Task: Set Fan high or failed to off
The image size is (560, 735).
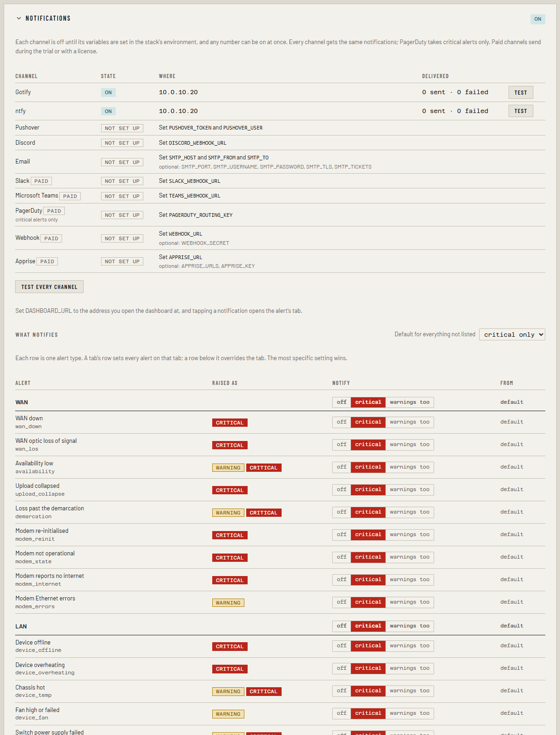Action: 341,713
